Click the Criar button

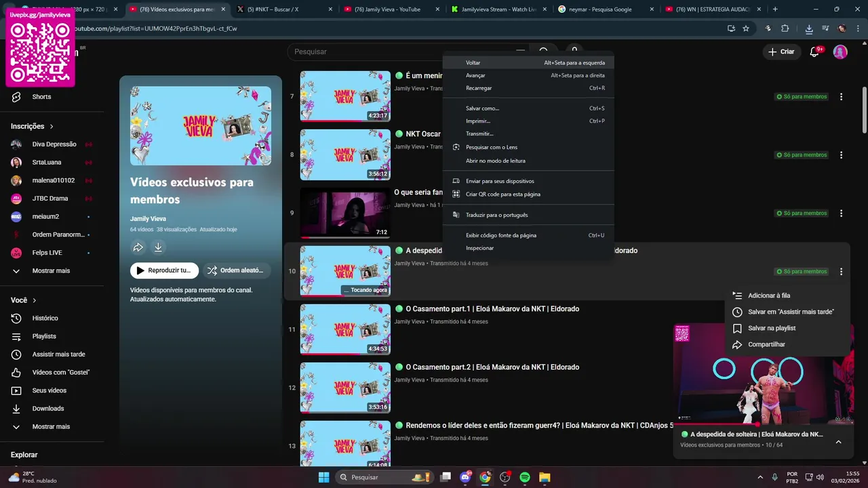(x=781, y=52)
